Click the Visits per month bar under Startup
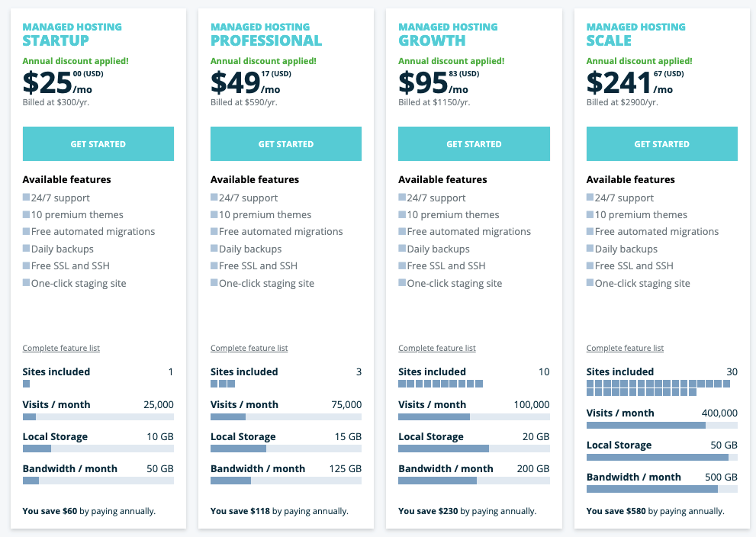Screen dimensions: 756x537 98,416
